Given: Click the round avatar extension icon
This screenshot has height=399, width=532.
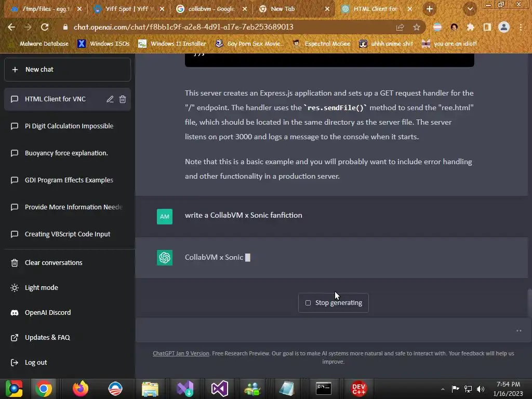Looking at the screenshot, I should pos(454,27).
